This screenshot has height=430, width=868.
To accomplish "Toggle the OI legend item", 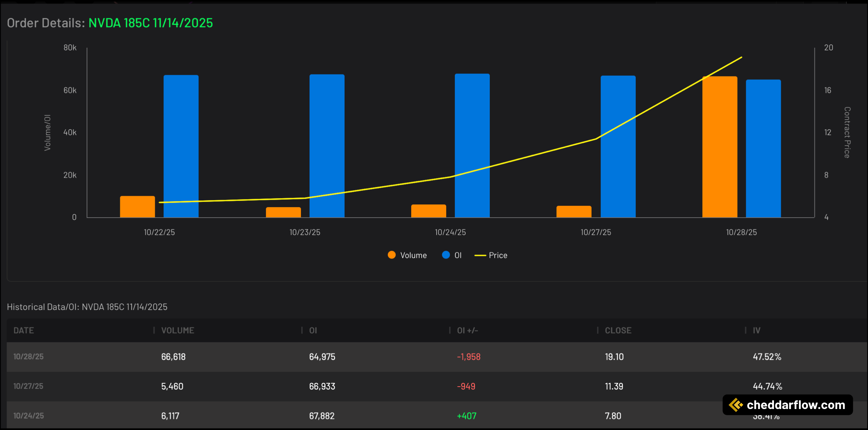I will (452, 255).
